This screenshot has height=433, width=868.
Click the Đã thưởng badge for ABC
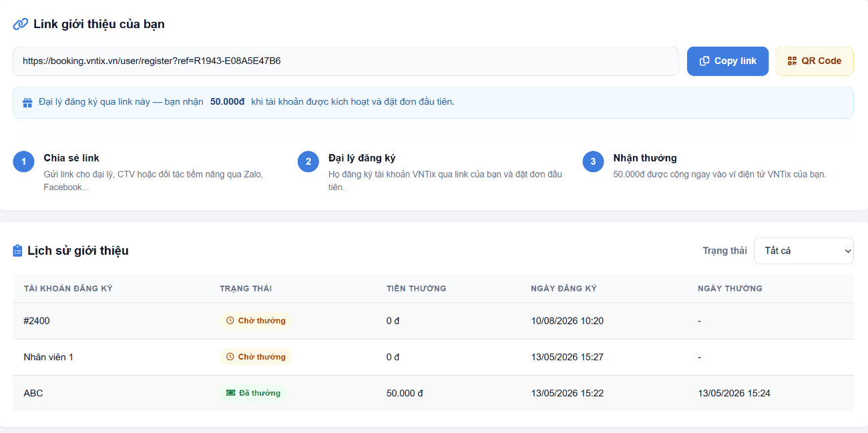click(x=253, y=393)
